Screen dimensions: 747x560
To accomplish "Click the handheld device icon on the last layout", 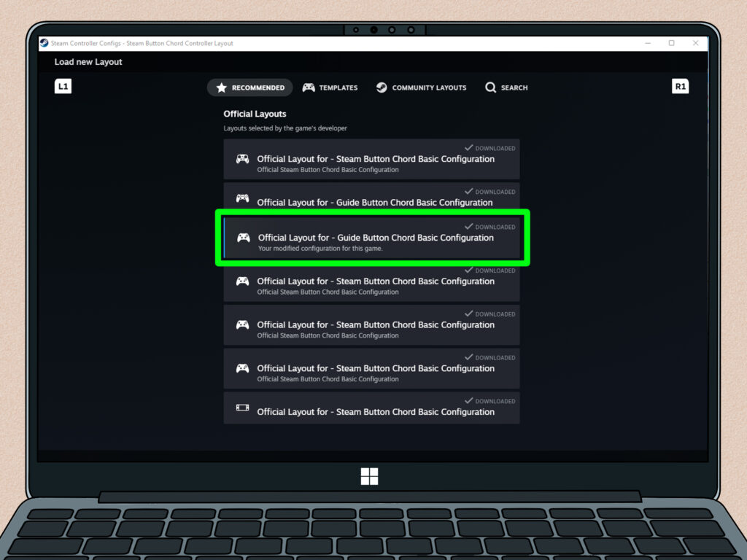I will point(242,408).
